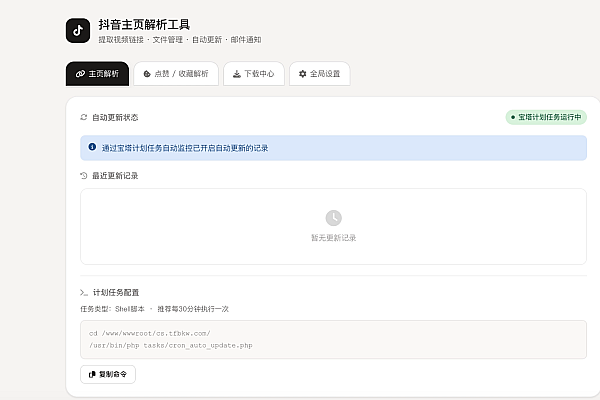The height and width of the screenshot is (400, 600).
Task: Click the 抖音主页解析工具 title
Action: [144, 25]
